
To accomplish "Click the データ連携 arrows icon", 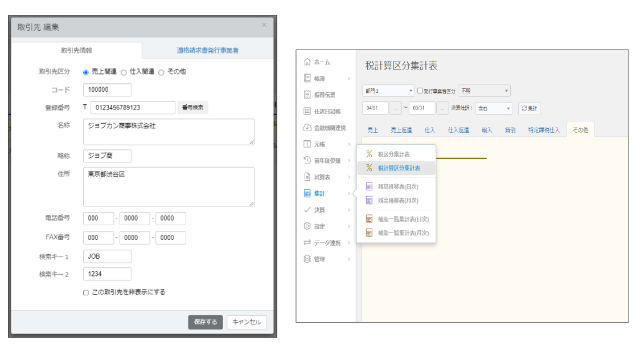I will [x=307, y=242].
